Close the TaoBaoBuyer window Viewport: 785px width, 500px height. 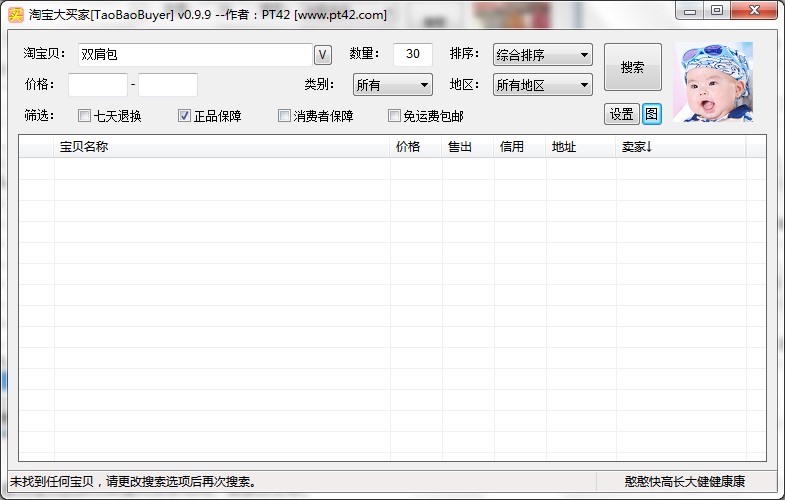(x=754, y=11)
